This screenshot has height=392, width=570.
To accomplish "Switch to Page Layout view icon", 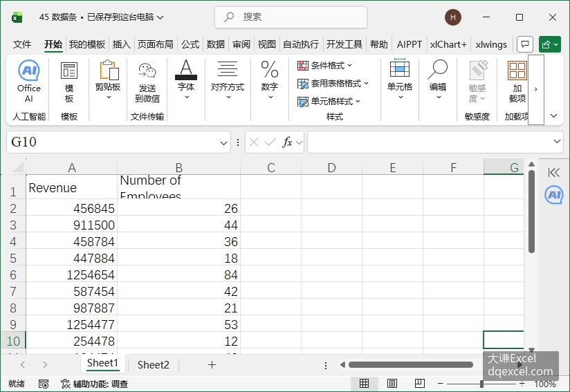I will [x=392, y=383].
